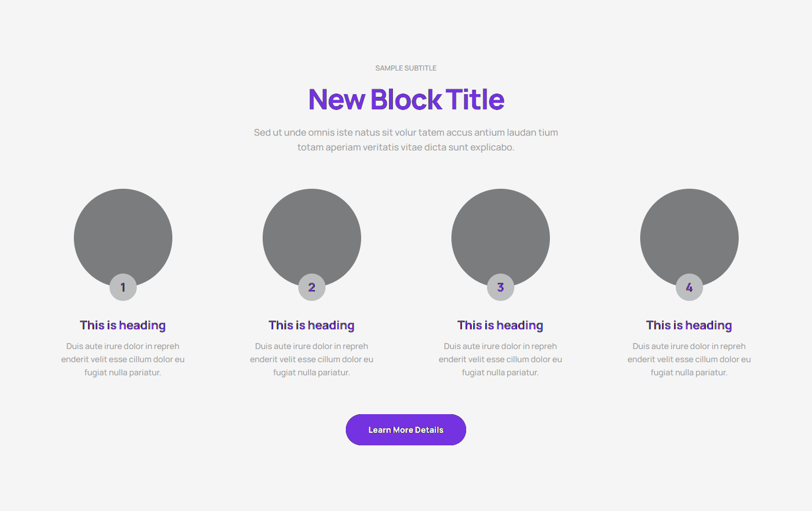Image resolution: width=812 pixels, height=511 pixels.
Task: Click the SAMPLE SUBTITLE text
Action: tap(406, 68)
